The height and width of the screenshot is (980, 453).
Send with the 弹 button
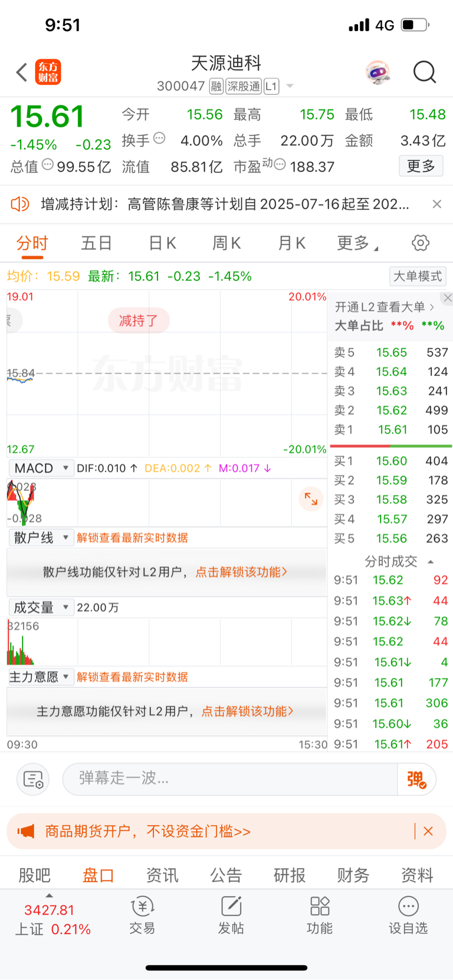[x=416, y=779]
